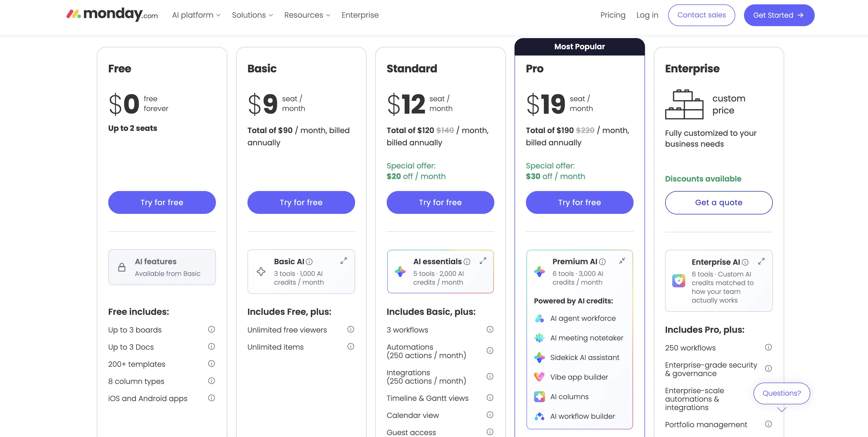Click info icon next to Premium AI
The width and height of the screenshot is (868, 437).
click(602, 262)
